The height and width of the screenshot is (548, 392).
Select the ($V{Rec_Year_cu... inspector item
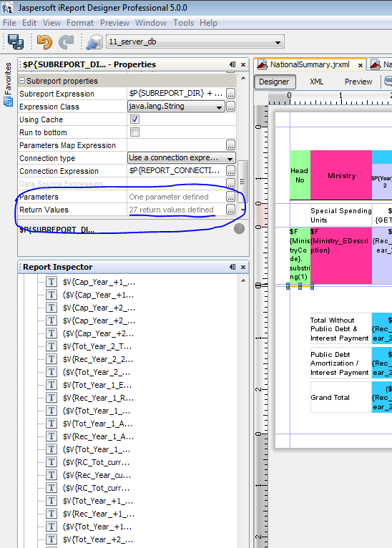click(x=97, y=475)
